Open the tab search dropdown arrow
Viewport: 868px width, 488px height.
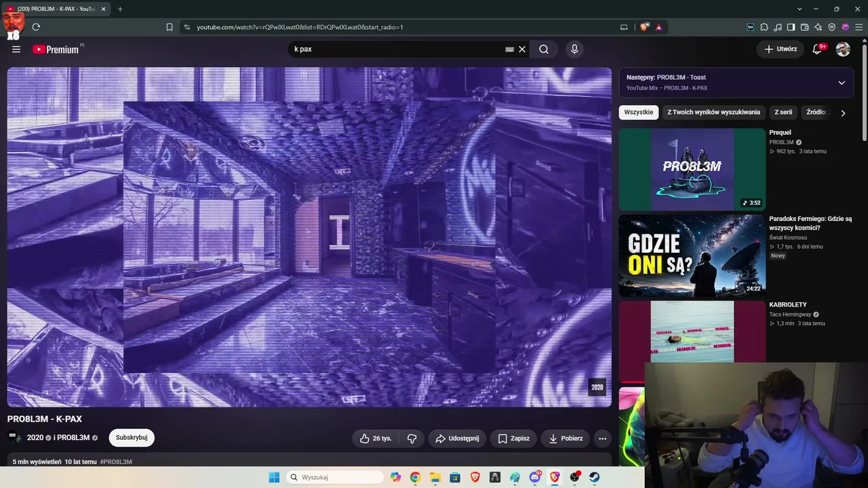(800, 9)
